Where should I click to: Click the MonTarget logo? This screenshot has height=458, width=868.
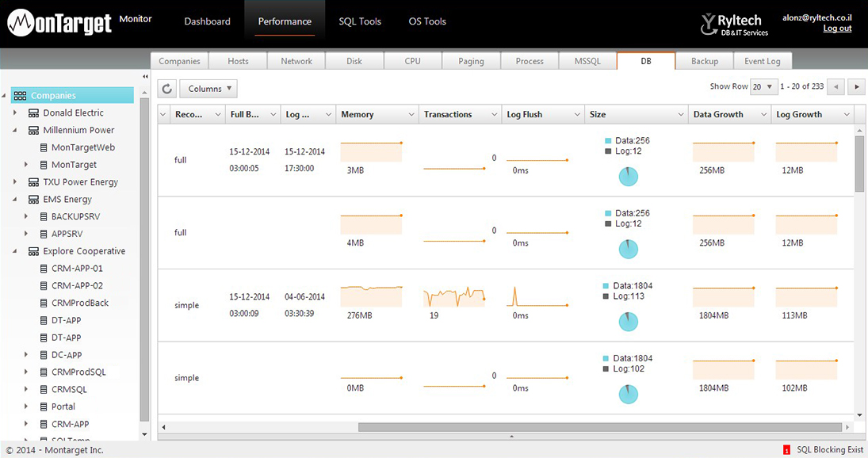59,23
